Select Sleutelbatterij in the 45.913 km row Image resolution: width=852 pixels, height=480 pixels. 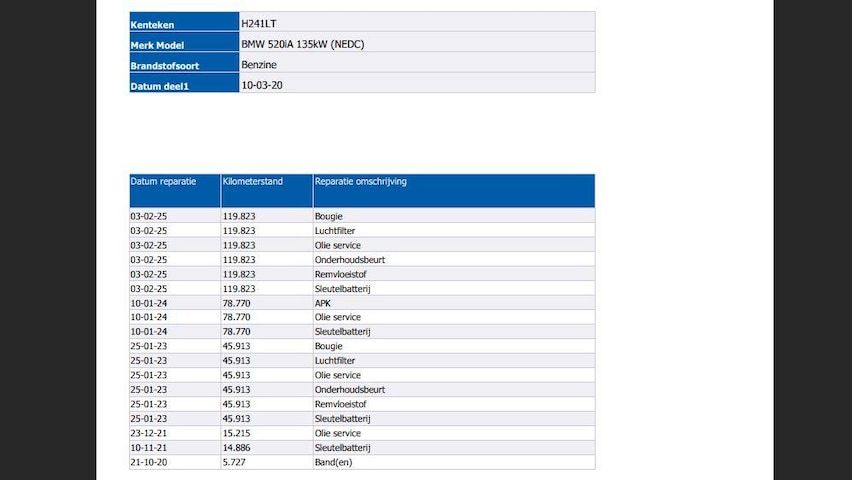(342, 419)
